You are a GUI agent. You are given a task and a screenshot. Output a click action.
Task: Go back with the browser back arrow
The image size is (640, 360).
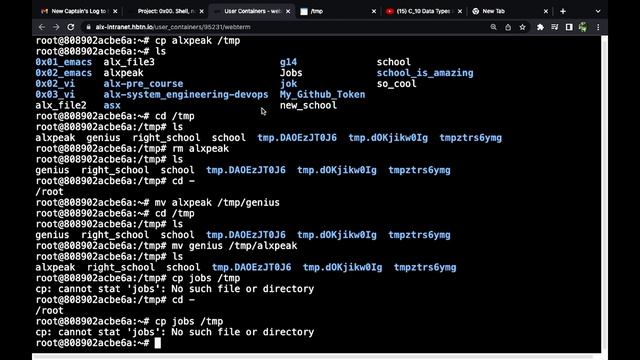[x=42, y=27]
